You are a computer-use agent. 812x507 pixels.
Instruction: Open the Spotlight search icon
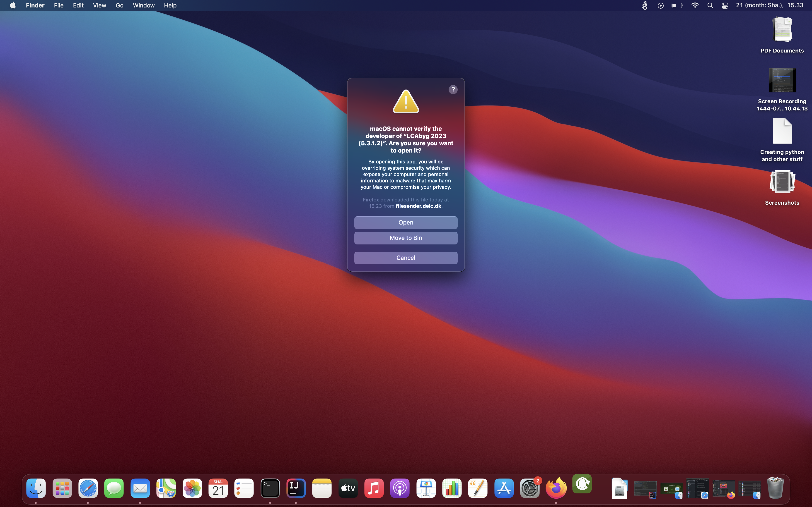tap(710, 5)
